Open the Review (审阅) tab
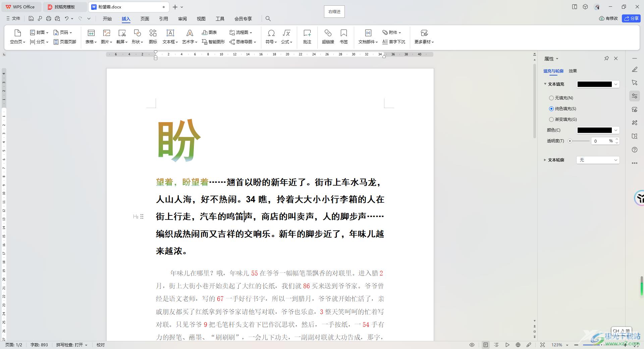Image resolution: width=644 pixels, height=349 pixels. pos(182,19)
